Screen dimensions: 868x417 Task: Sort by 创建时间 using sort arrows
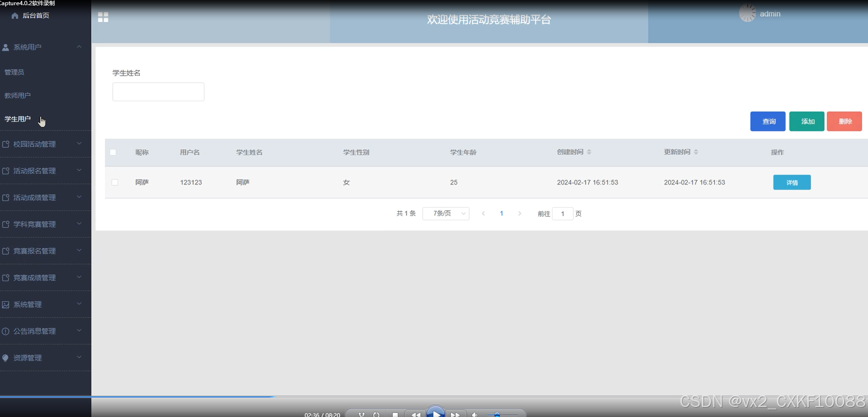coord(589,152)
